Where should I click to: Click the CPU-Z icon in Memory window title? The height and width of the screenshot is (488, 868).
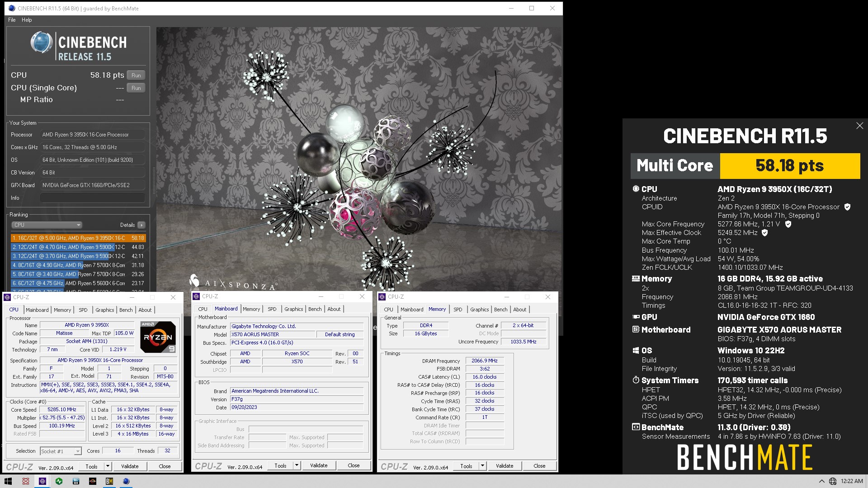click(382, 297)
